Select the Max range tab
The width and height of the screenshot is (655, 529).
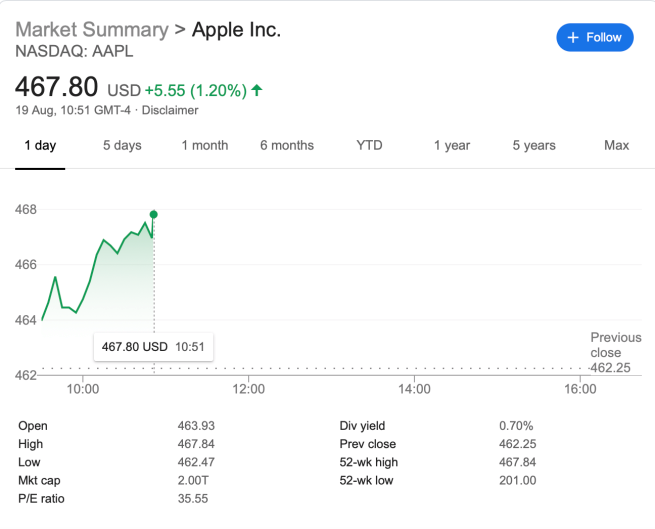(x=617, y=145)
